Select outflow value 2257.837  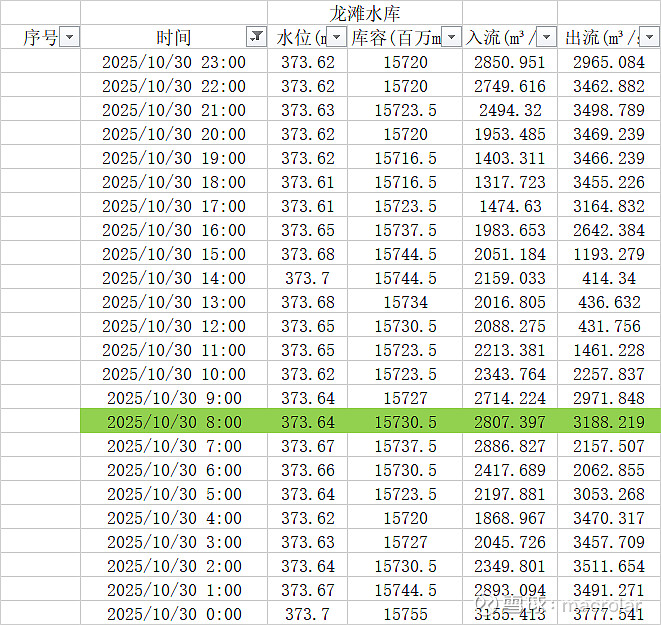click(609, 374)
